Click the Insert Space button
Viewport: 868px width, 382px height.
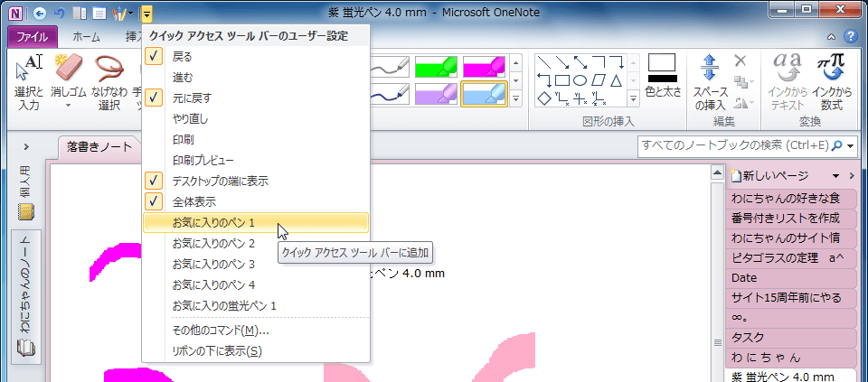[709, 82]
